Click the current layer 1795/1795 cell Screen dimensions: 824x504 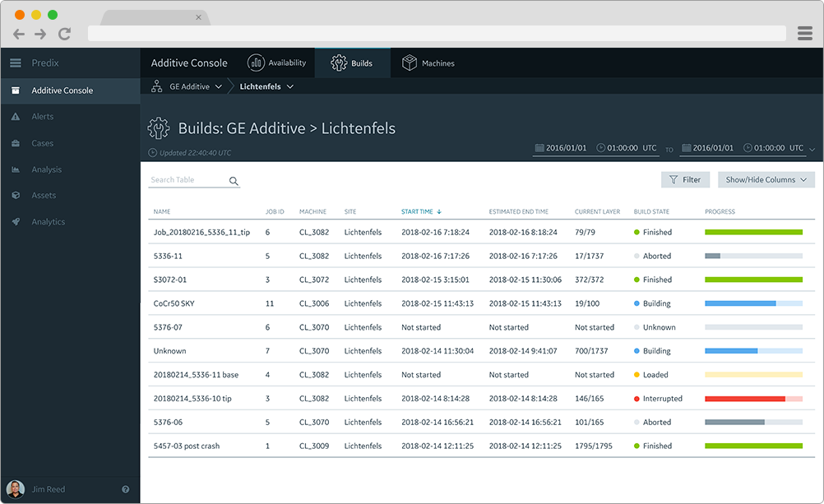[594, 446]
